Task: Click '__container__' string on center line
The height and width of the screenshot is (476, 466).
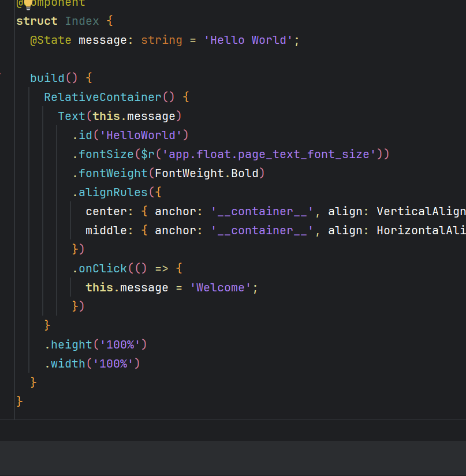Action: (x=262, y=212)
